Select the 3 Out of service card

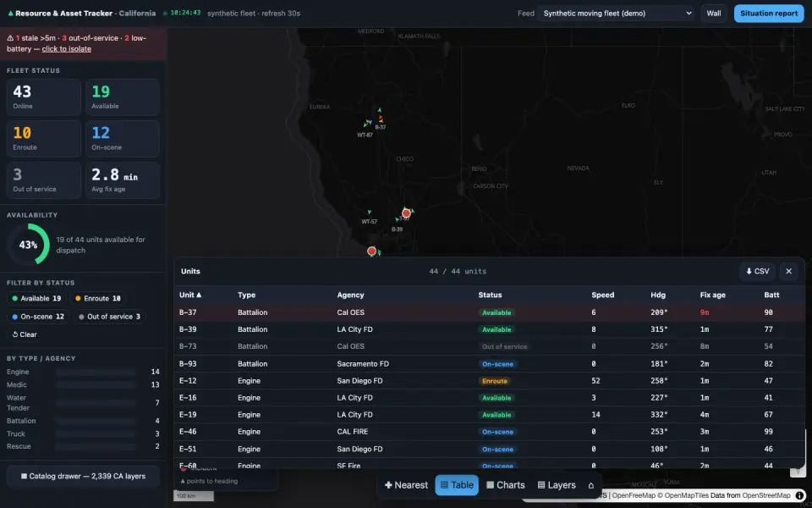[x=44, y=180]
